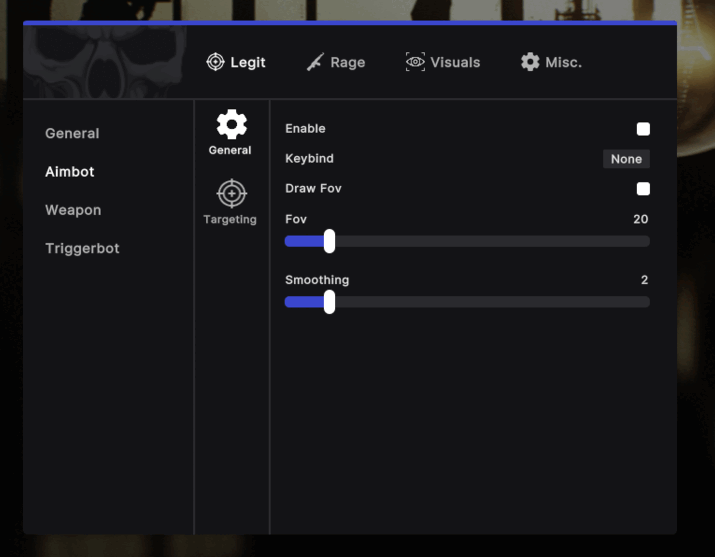The width and height of the screenshot is (715, 557).
Task: Select General in the left sidebar
Action: pos(72,133)
